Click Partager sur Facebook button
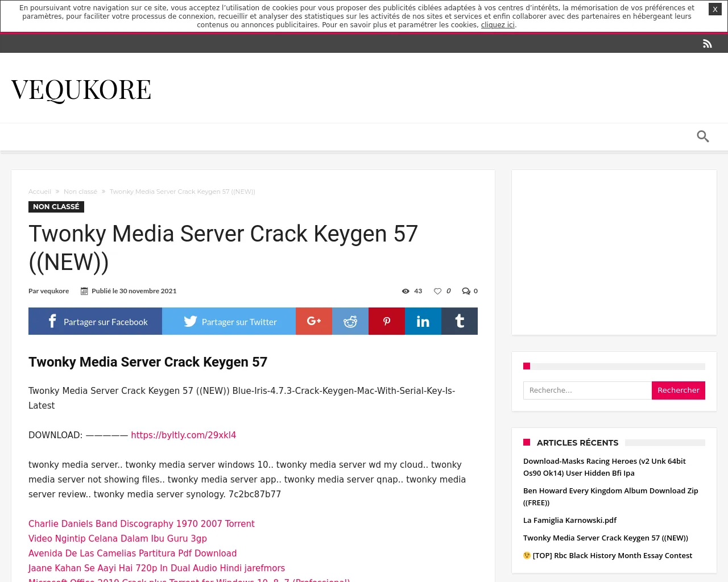The width and height of the screenshot is (728, 582). pyautogui.click(x=95, y=321)
